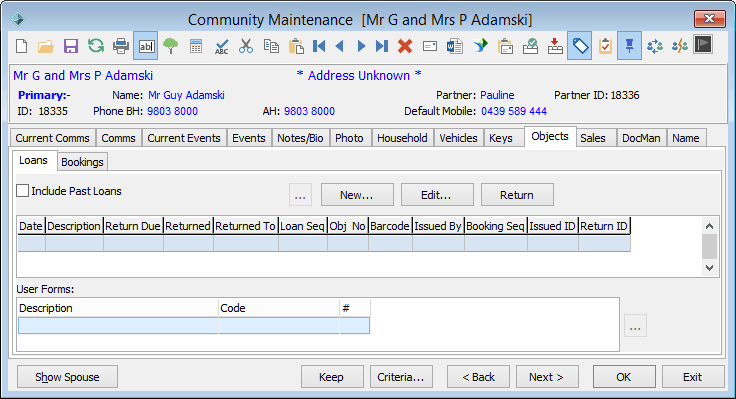Click the New... loan button

click(x=357, y=195)
